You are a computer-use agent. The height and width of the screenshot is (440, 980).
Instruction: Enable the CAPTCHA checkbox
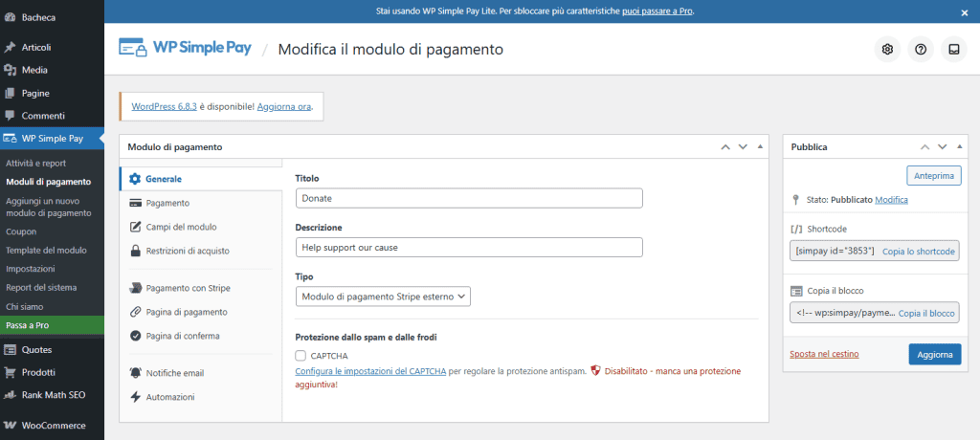301,356
